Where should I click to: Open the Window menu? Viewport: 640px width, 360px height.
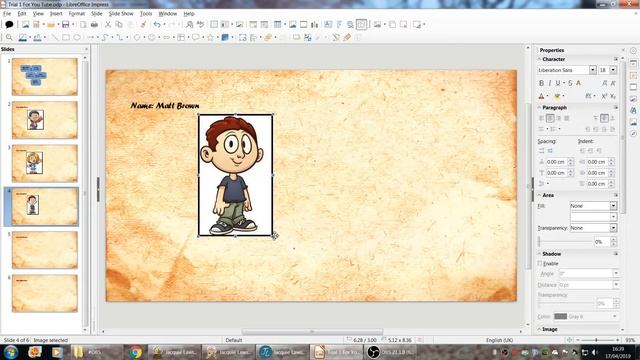tap(168, 14)
